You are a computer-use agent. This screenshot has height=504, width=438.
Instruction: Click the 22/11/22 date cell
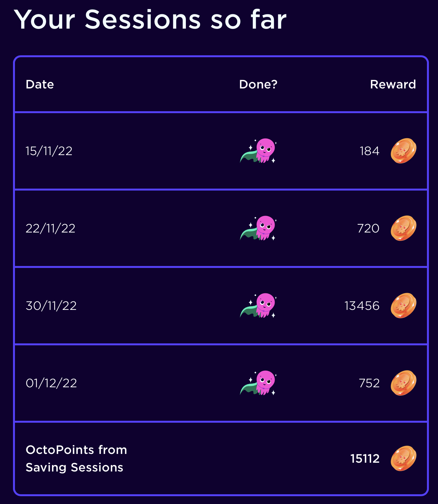(x=50, y=228)
